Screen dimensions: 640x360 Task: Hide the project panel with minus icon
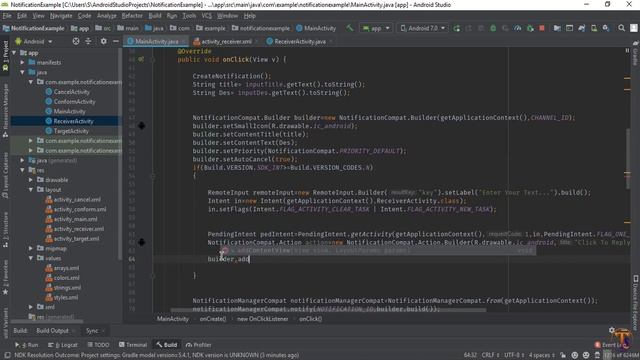tap(116, 41)
